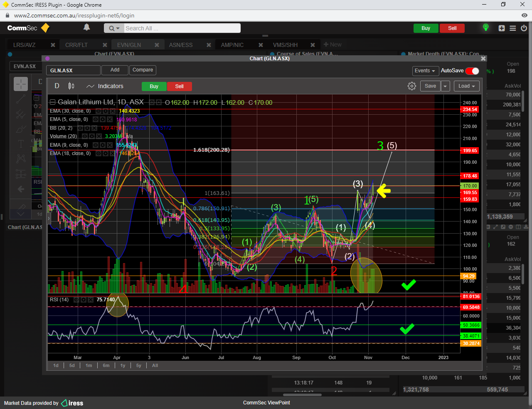Collapse the indicator legend list
This screenshot has height=409, width=532.
pyautogui.click(x=53, y=102)
